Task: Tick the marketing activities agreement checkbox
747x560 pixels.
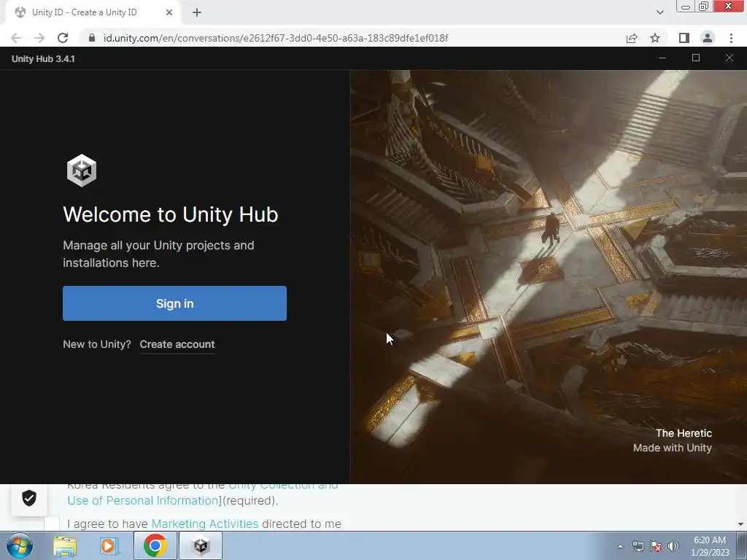Action: point(52,524)
